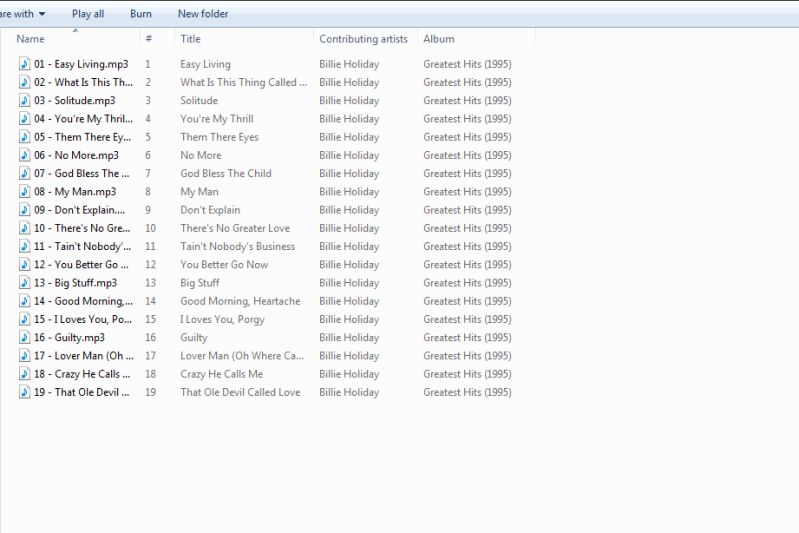799x533 pixels.
Task: Select the audio icon for 13 - Big Stuff.mp3
Action: point(24,283)
